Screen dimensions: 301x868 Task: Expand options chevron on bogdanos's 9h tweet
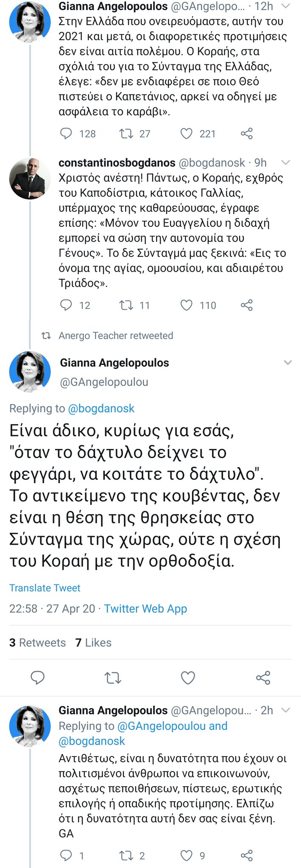click(286, 163)
